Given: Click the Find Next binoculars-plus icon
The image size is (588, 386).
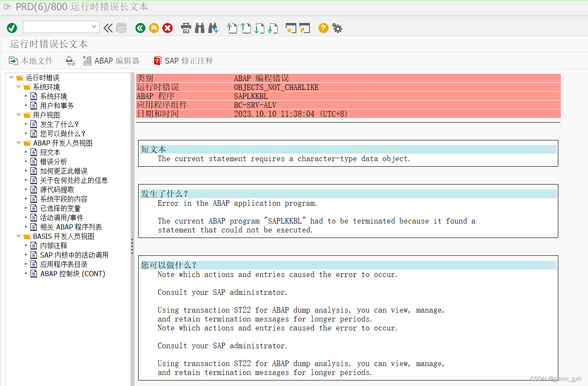Looking at the screenshot, I should 213,28.
